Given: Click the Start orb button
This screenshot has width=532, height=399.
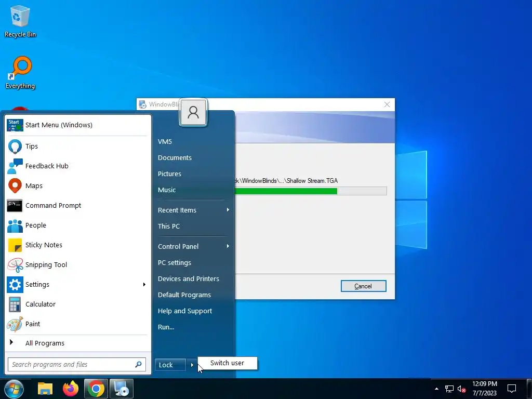Looking at the screenshot, I should [14, 389].
